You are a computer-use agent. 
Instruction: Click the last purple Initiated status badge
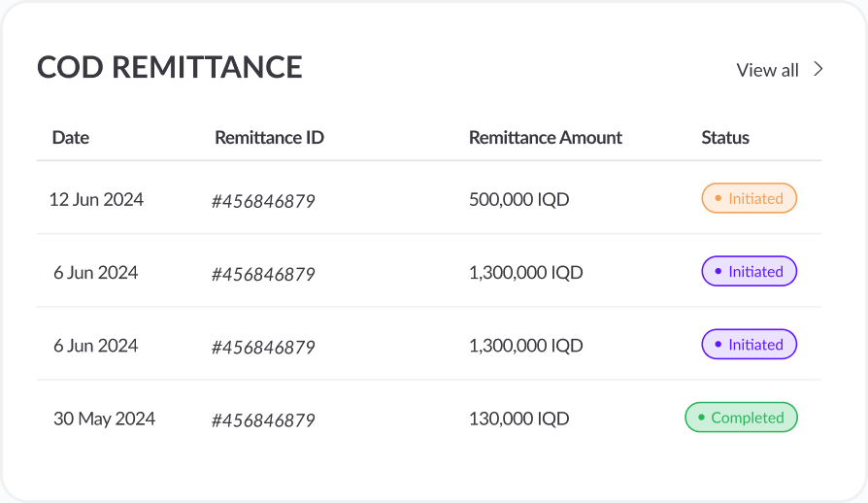[749, 344]
